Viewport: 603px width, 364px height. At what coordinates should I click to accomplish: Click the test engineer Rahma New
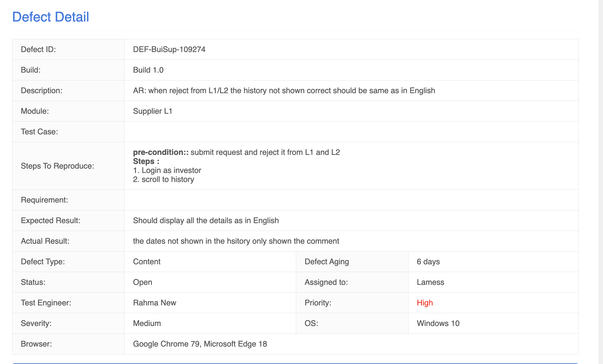(154, 303)
